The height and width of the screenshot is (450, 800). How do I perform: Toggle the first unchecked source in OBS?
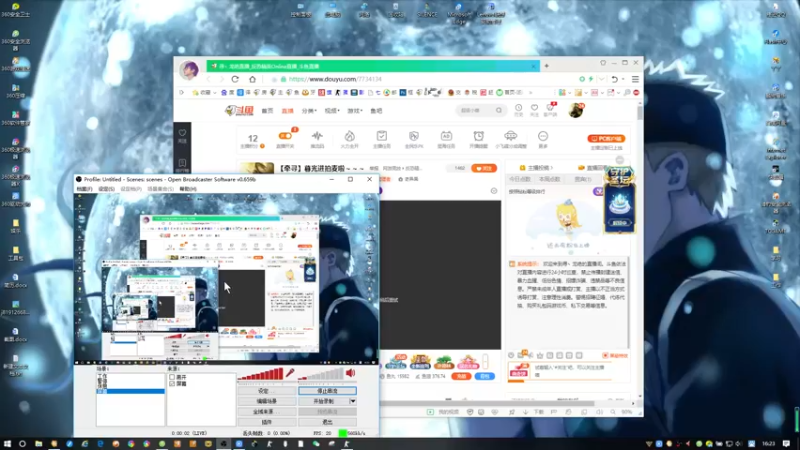172,377
